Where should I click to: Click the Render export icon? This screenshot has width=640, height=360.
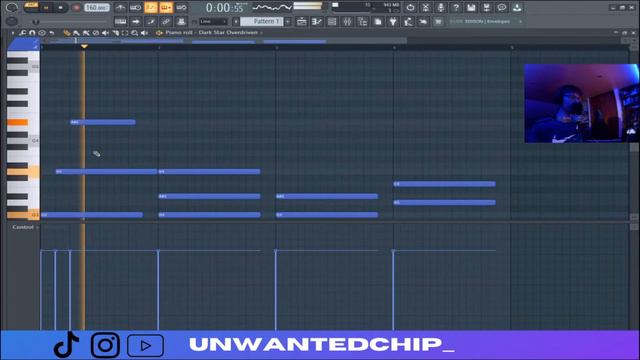tap(487, 7)
